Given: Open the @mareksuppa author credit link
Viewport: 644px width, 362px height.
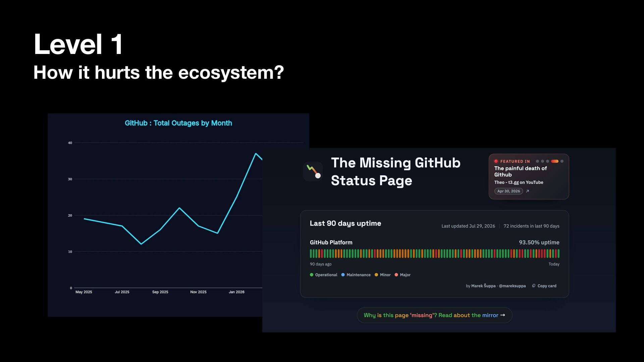Looking at the screenshot, I should 512,286.
